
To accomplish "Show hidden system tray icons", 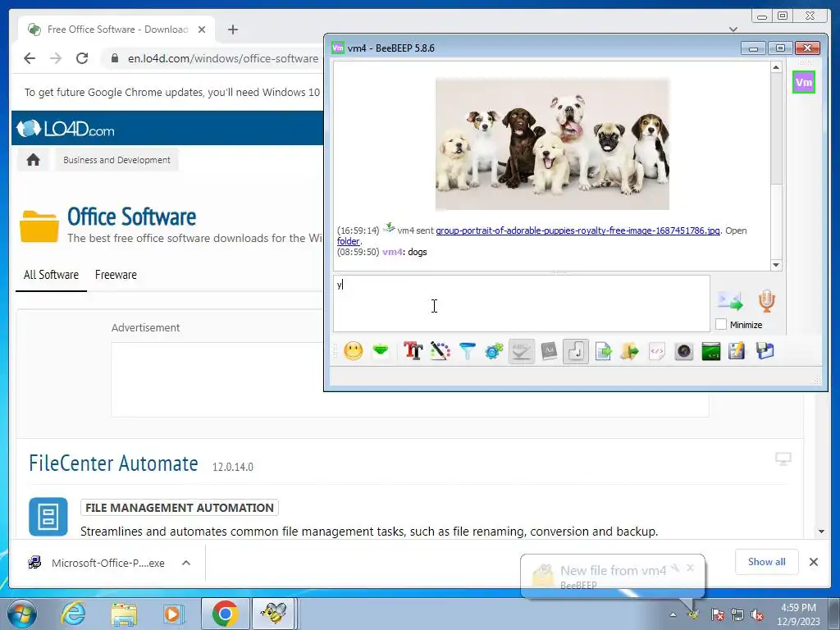I will (673, 614).
